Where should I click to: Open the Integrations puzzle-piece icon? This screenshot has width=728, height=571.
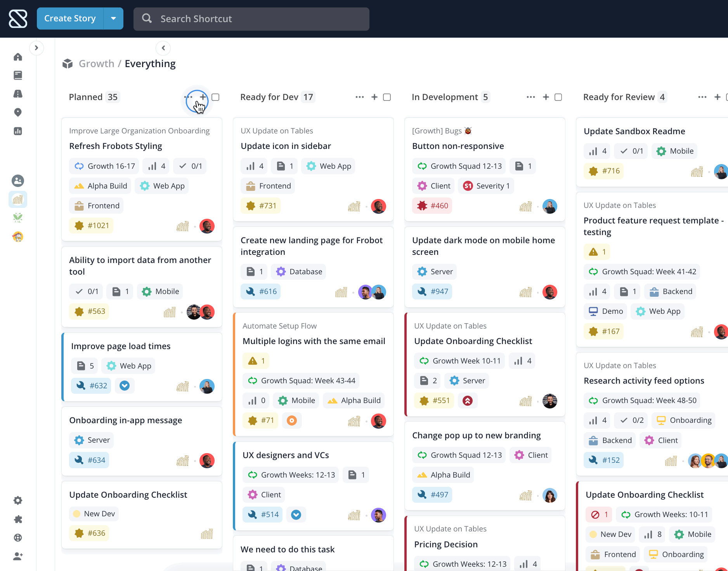tap(18, 519)
